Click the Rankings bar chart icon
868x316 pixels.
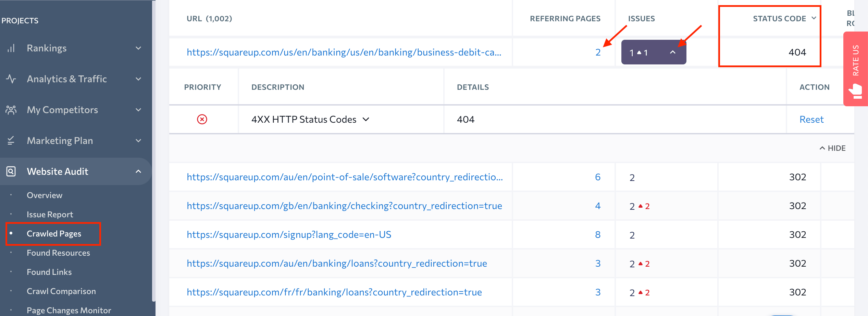click(11, 48)
